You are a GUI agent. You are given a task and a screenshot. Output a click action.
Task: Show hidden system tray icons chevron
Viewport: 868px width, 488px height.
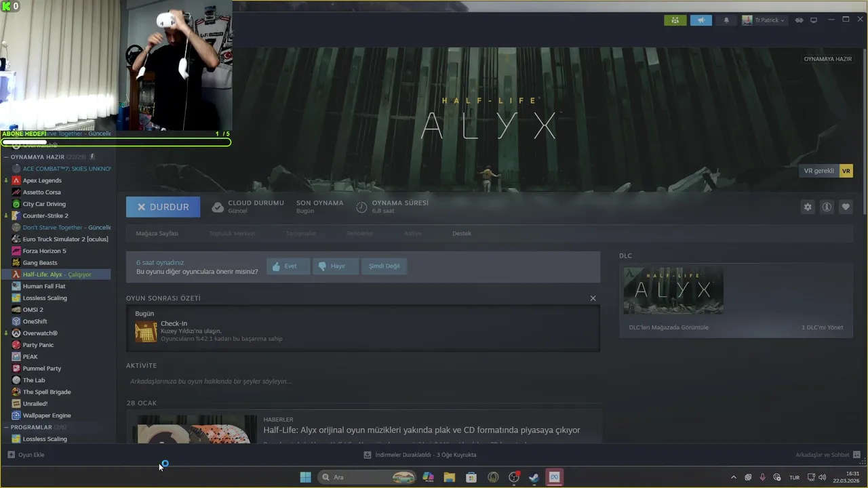733,477
